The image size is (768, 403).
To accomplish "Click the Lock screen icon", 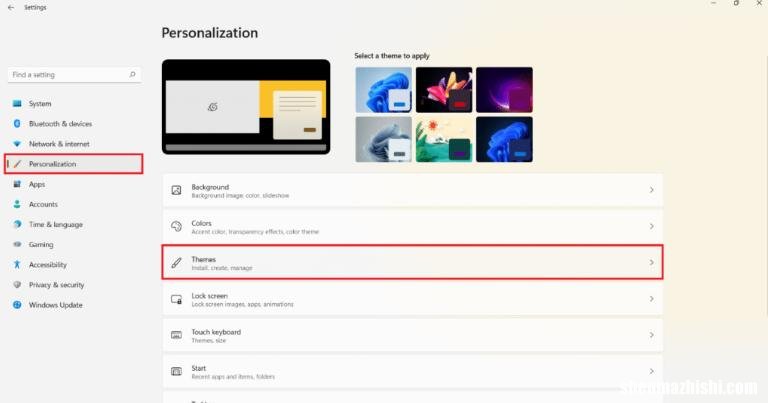I will pos(176,299).
